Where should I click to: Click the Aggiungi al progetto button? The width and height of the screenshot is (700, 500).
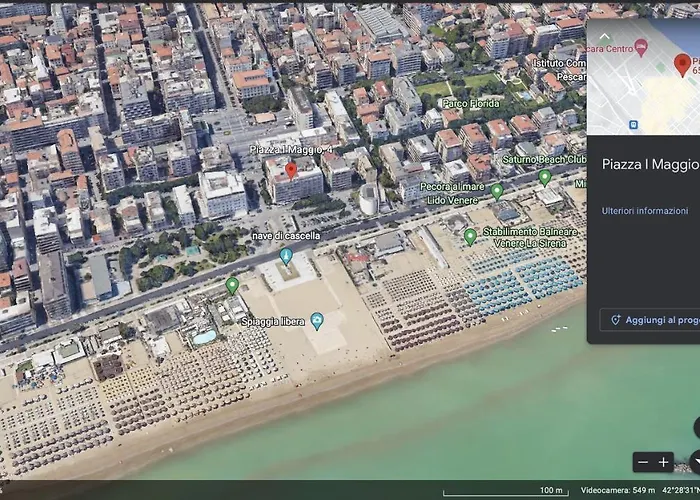pyautogui.click(x=655, y=320)
